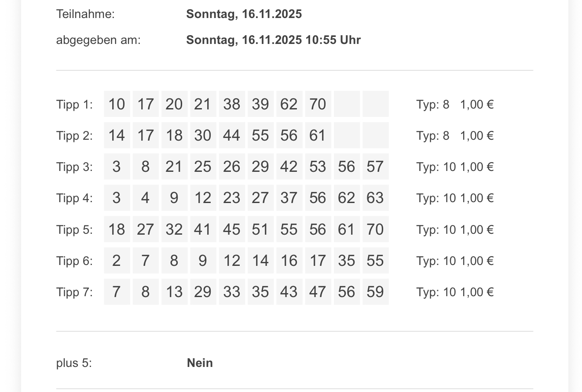Click the last empty cell in Tipp 2
The image size is (582, 392).
coord(375,135)
